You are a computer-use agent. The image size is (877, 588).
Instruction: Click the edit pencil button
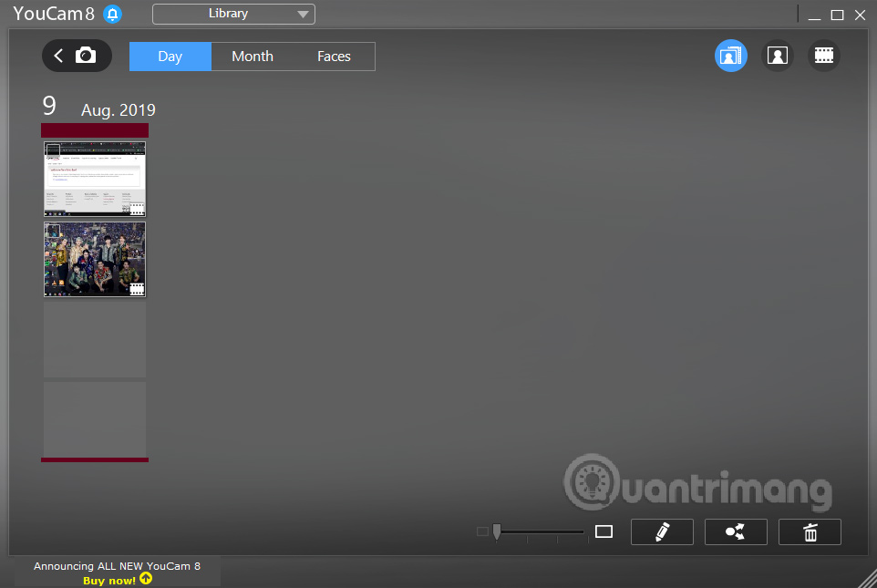tap(662, 531)
